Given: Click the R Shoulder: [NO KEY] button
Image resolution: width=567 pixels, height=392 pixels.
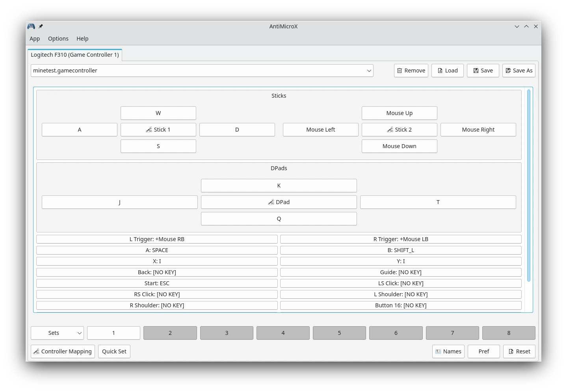Looking at the screenshot, I should pos(157,305).
